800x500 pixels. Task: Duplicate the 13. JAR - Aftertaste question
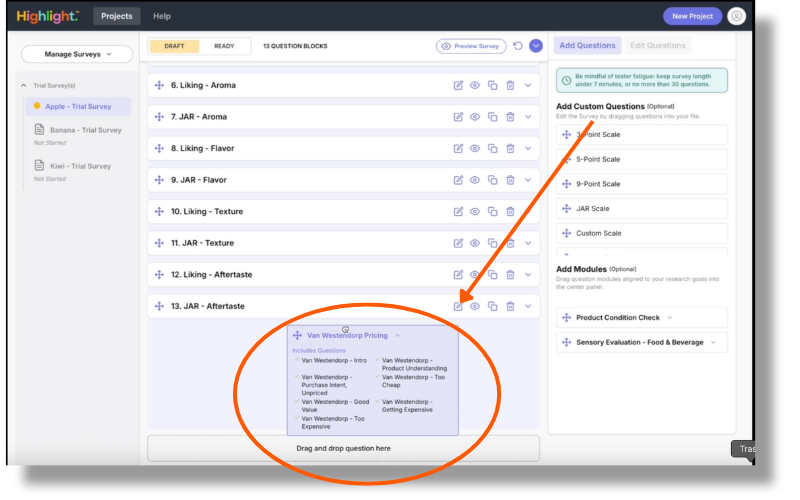(492, 306)
